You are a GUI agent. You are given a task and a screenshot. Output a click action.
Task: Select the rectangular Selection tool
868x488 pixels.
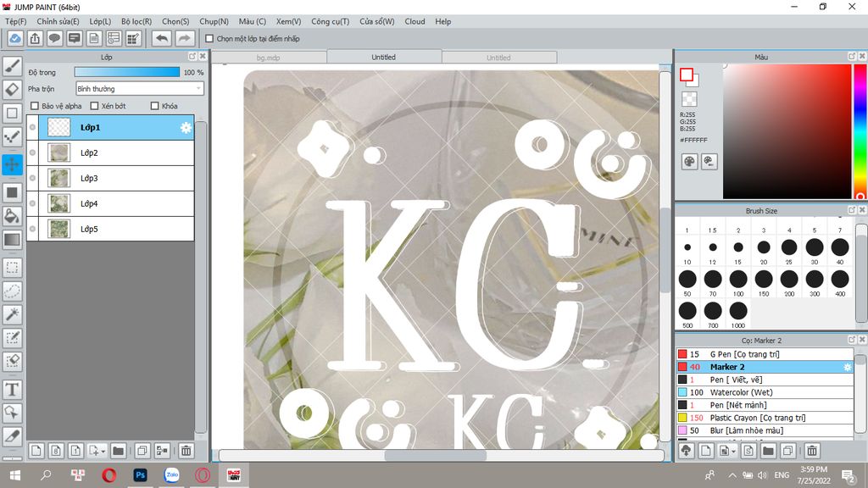(12, 268)
